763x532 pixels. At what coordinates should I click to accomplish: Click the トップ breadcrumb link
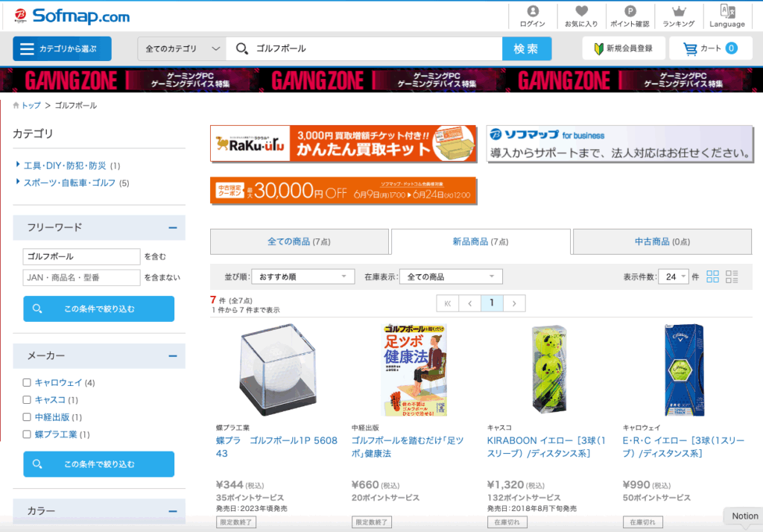pos(31,105)
